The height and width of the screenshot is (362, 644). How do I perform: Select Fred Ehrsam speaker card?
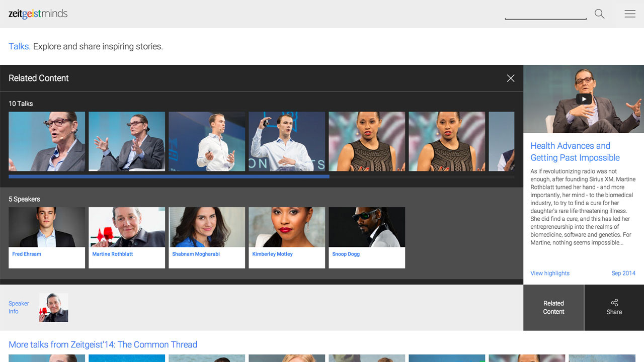[47, 237]
